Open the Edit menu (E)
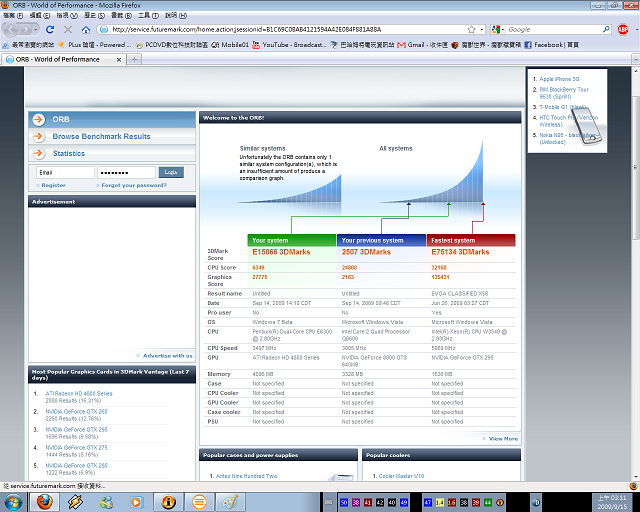This screenshot has width=640, height=512. click(40, 16)
